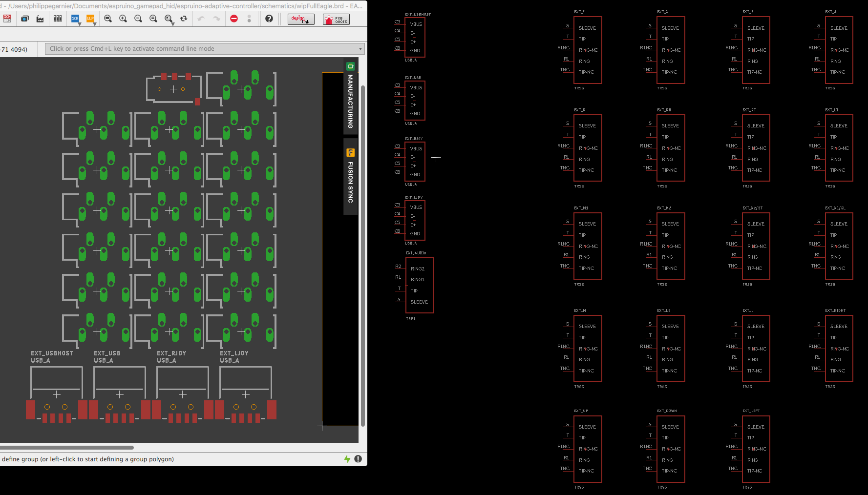Click the factory manufacturing toolbar icon
The width and height of the screenshot is (868, 495).
tap(40, 19)
